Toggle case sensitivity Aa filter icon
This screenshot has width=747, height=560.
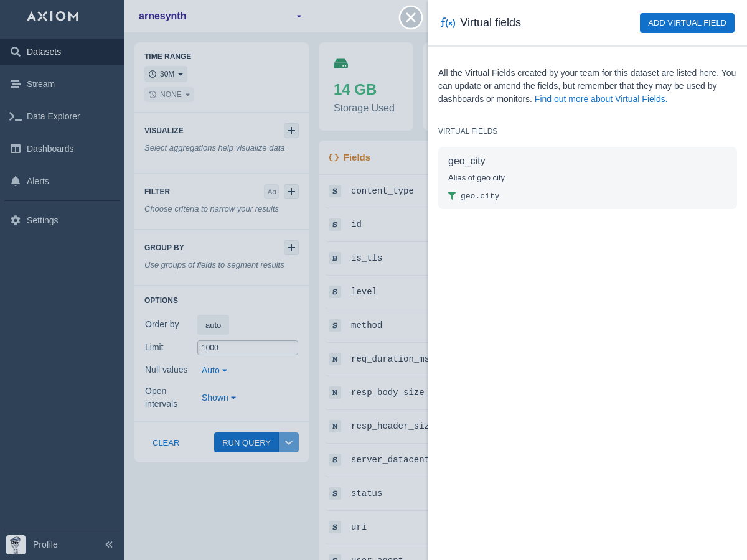(x=271, y=192)
